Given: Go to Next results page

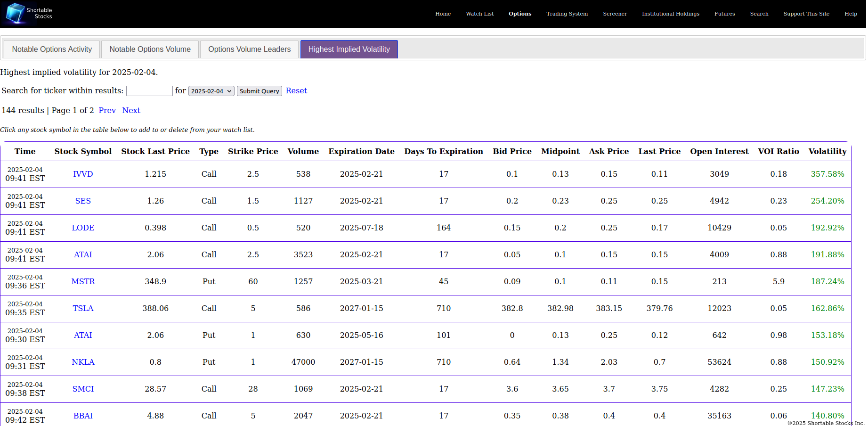Looking at the screenshot, I should point(131,110).
